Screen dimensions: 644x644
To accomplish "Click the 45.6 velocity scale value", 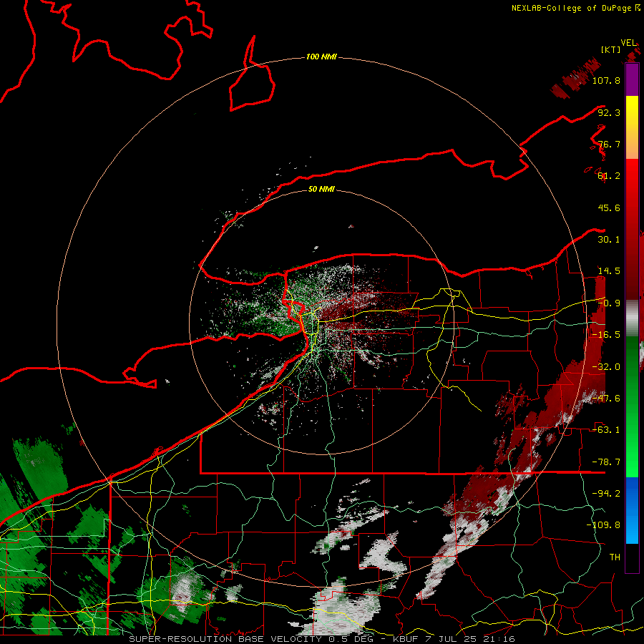I will [x=609, y=208].
